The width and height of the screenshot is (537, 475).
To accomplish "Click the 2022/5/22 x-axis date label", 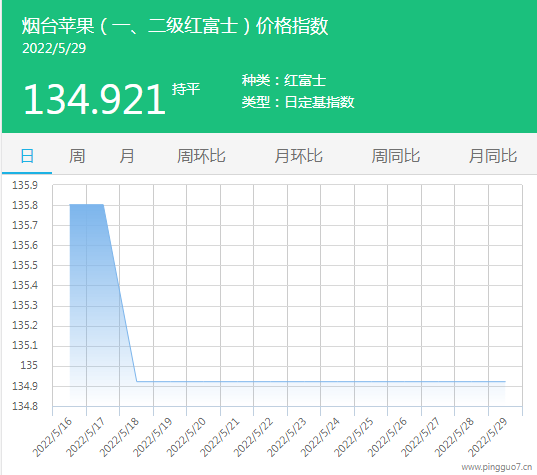I will pos(253,437).
